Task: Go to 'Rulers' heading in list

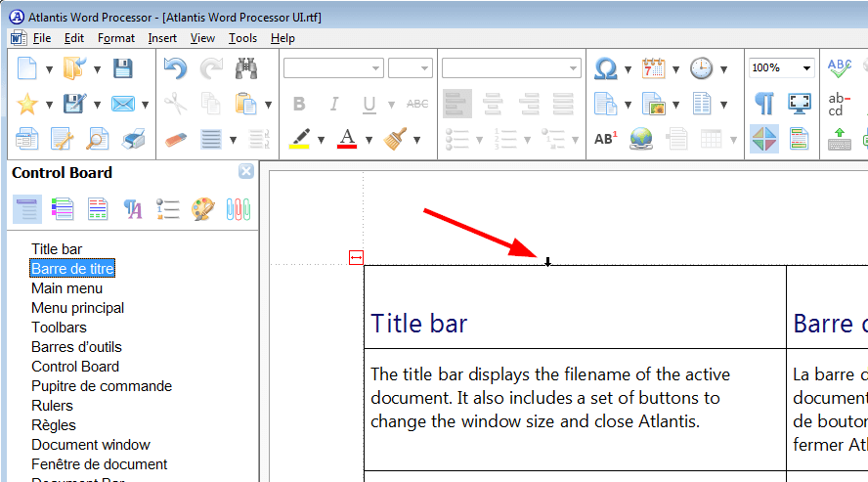Action: (52, 405)
